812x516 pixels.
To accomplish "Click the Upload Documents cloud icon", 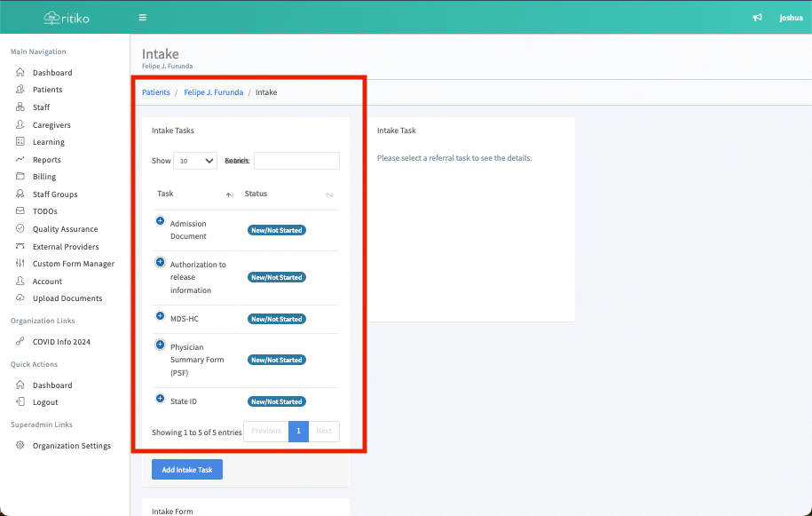I will pos(20,298).
